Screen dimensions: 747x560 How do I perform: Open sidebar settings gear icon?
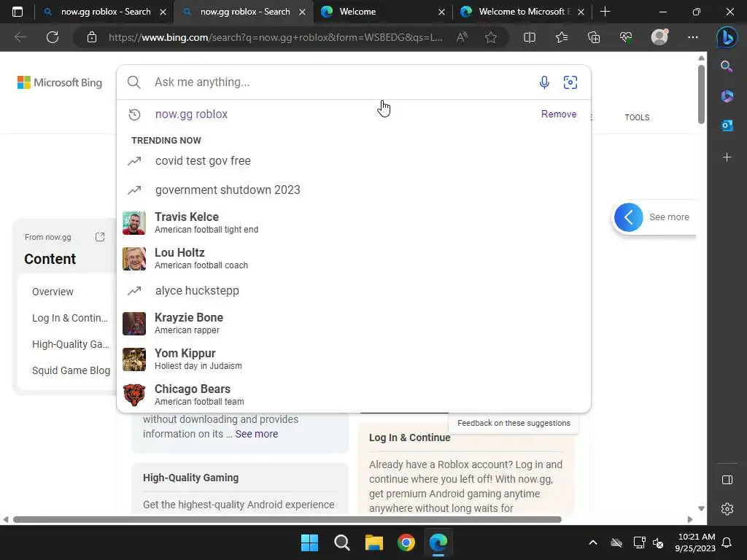pyautogui.click(x=727, y=509)
